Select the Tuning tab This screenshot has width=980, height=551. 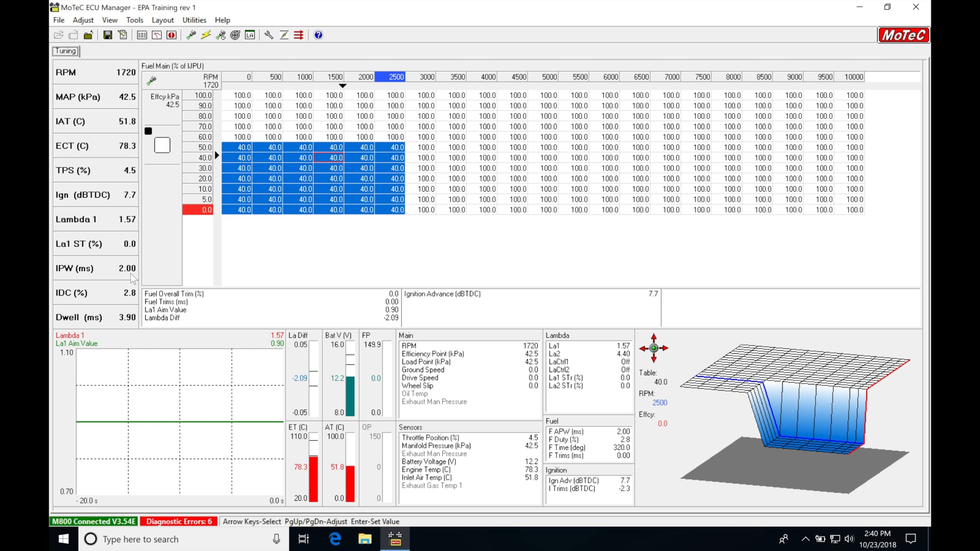[65, 51]
